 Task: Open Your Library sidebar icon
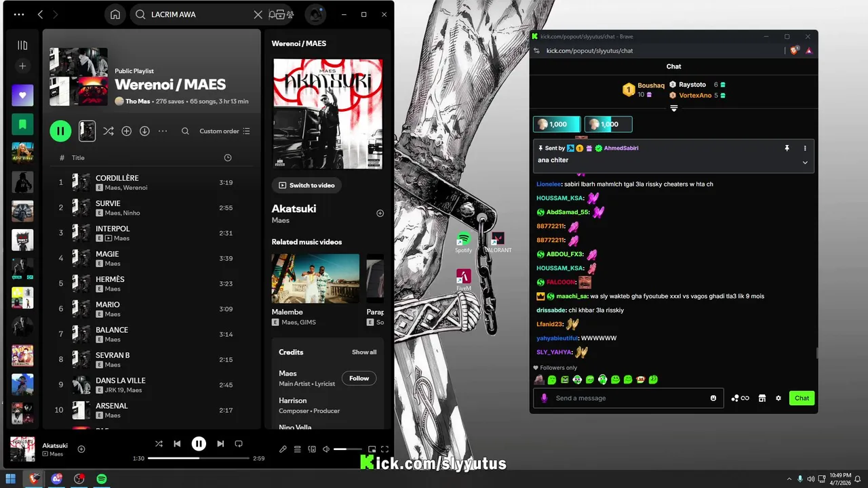click(x=22, y=45)
